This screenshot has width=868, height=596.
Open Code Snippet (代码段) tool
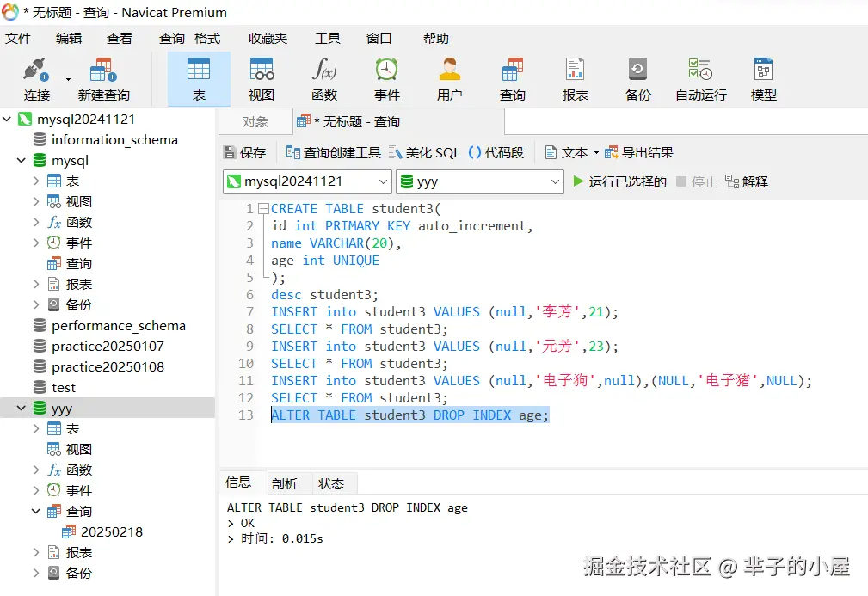496,152
